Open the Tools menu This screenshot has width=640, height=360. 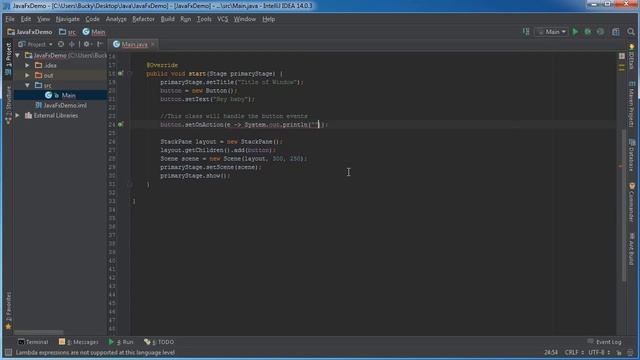click(204, 19)
